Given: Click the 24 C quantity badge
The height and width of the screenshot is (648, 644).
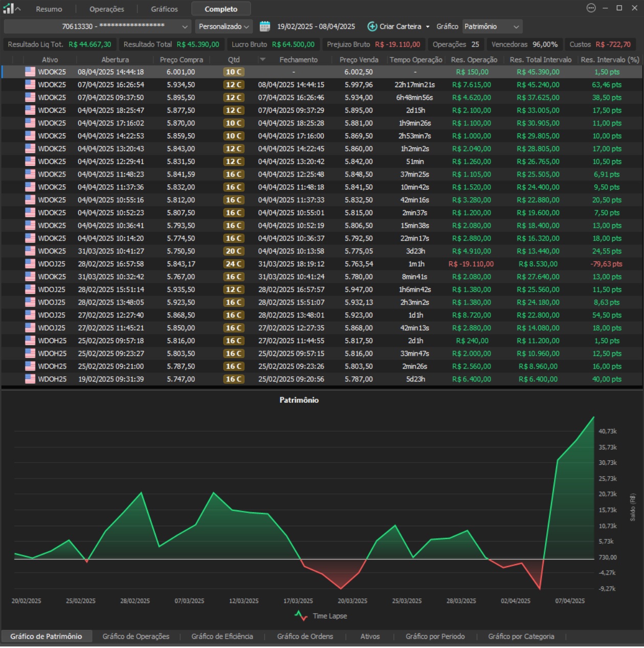Looking at the screenshot, I should click(234, 264).
